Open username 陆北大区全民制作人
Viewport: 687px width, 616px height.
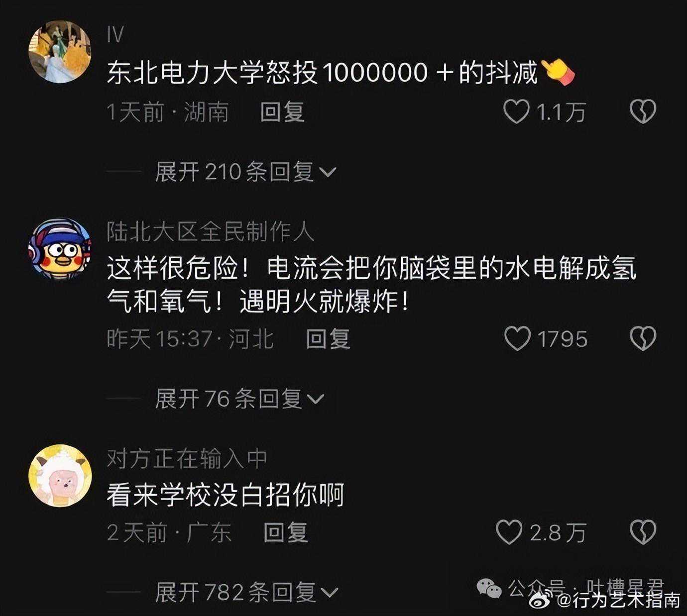click(x=211, y=232)
